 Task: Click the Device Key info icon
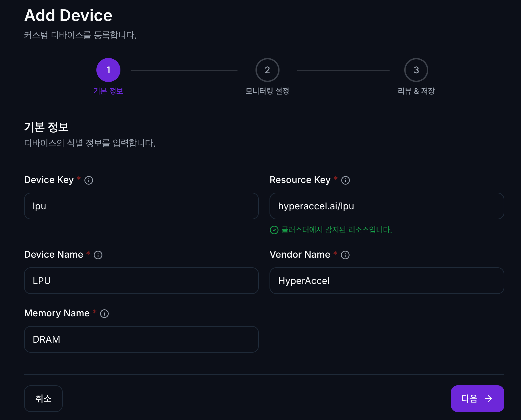[89, 180]
